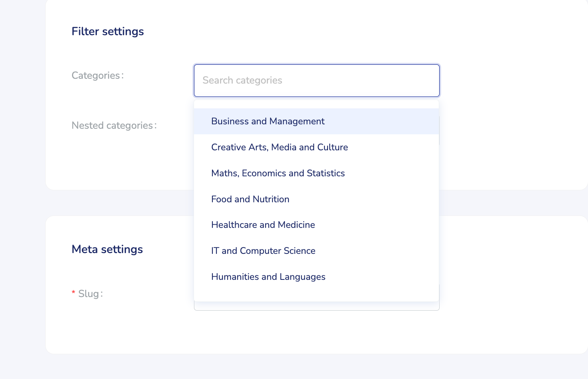The image size is (588, 379).
Task: Focus the Slug input's visible bottom edge
Action: tap(316, 307)
